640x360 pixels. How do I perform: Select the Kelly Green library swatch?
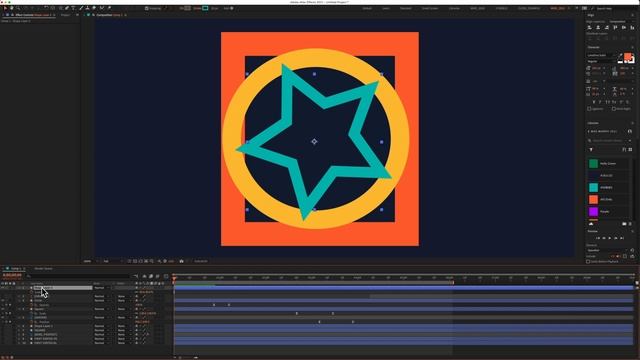pyautogui.click(x=593, y=164)
